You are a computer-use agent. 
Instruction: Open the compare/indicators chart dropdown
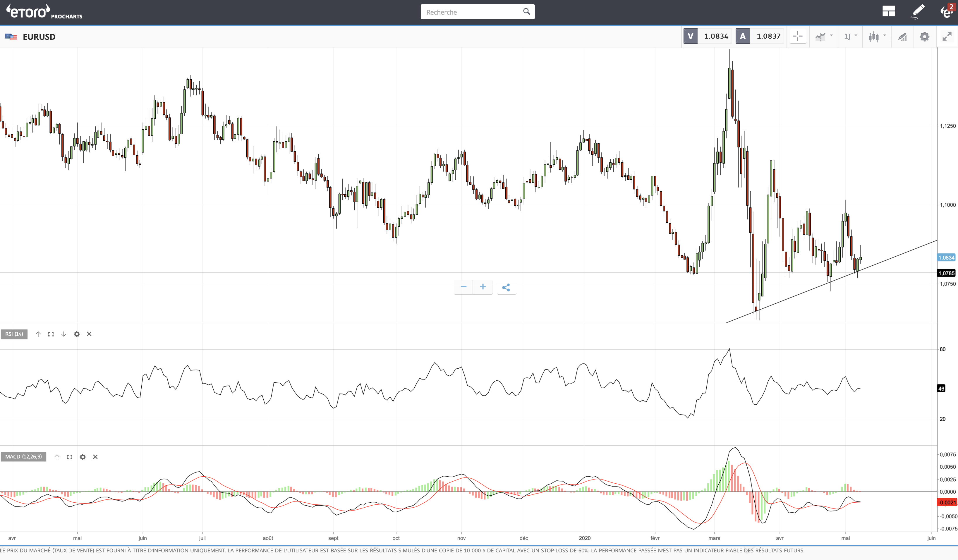pyautogui.click(x=824, y=37)
